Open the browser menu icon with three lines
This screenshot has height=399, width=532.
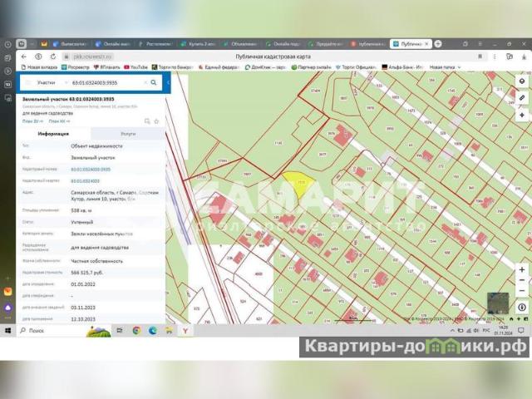coord(480,44)
